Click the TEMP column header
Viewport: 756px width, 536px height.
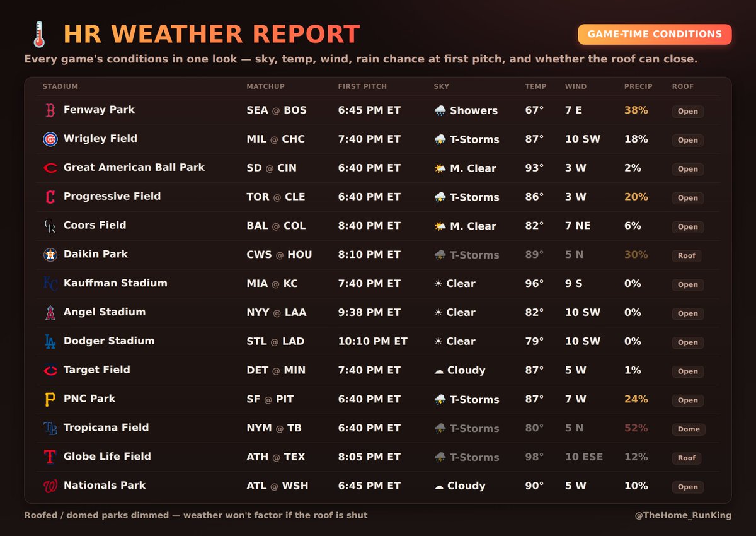click(535, 86)
